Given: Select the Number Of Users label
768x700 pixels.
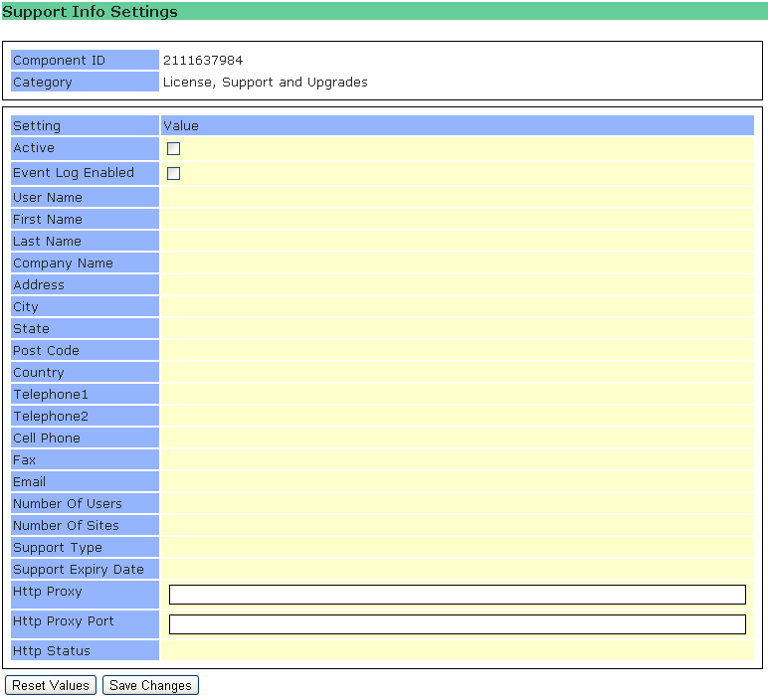Looking at the screenshot, I should point(68,504).
